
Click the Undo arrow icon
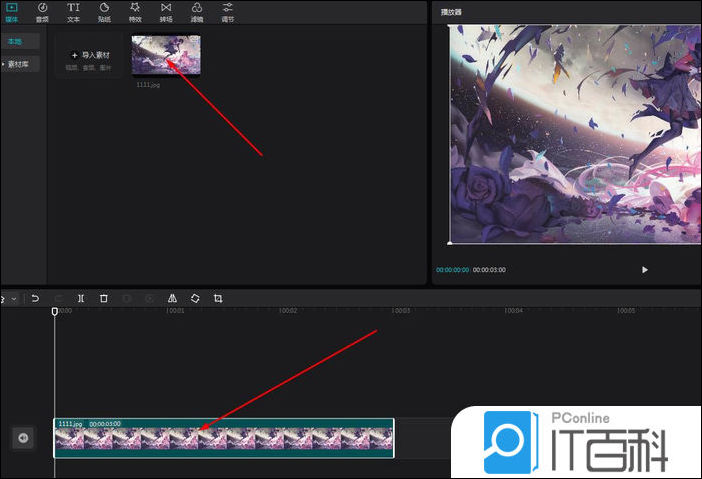pyautogui.click(x=35, y=298)
